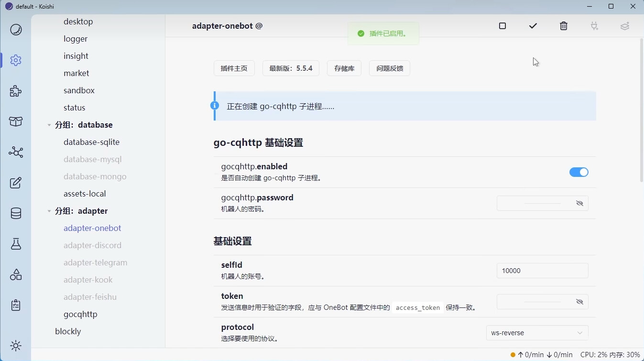Open the database panel icon in sidebar
The height and width of the screenshot is (361, 644).
click(16, 213)
